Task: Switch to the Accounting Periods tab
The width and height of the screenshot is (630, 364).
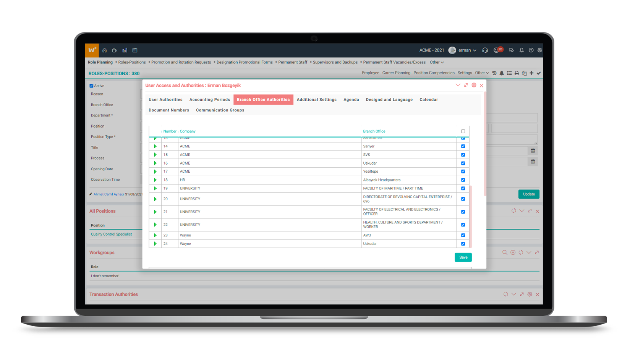Action: tap(209, 100)
